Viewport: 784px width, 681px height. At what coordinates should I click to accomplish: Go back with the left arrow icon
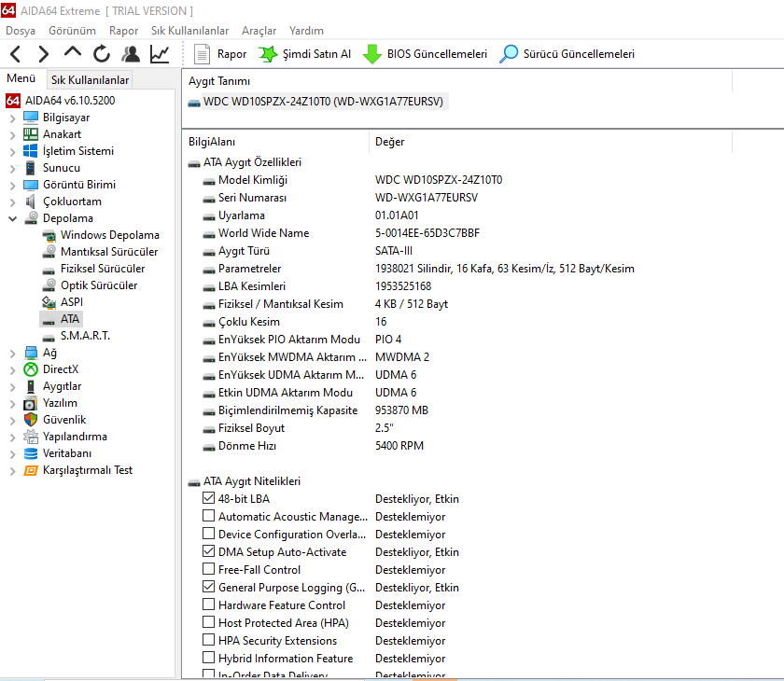tap(16, 54)
